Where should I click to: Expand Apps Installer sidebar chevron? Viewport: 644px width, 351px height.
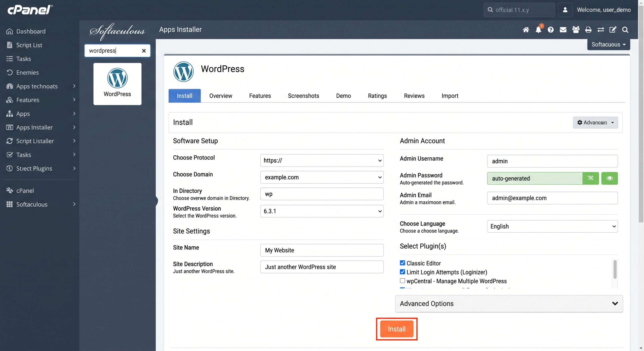click(x=74, y=127)
